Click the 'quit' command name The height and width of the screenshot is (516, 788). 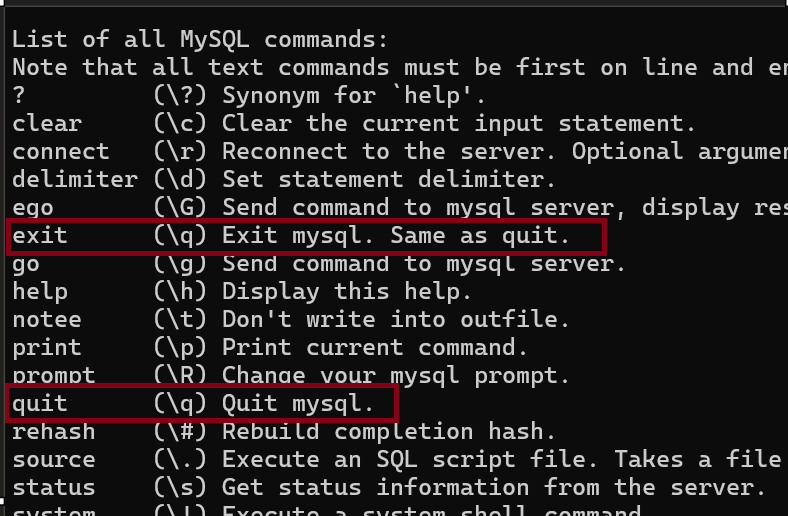point(40,404)
